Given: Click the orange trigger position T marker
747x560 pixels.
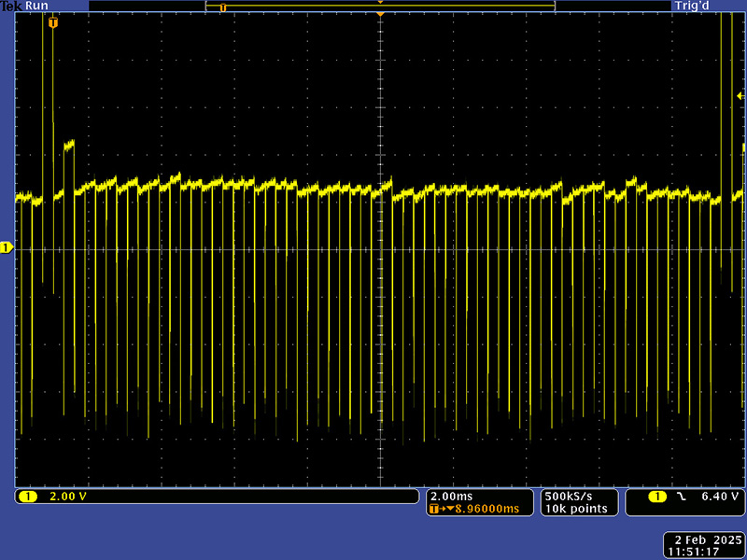Looking at the screenshot, I should pos(52,21).
